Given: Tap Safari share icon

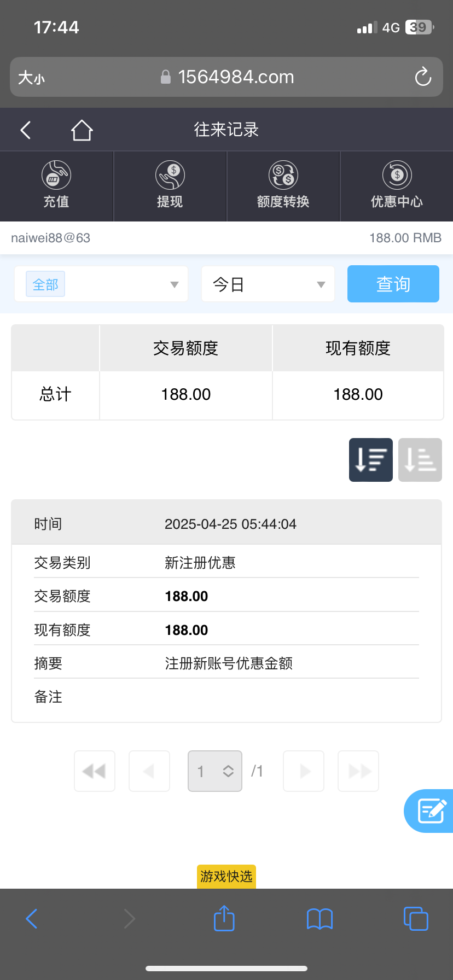Looking at the screenshot, I should [224, 919].
